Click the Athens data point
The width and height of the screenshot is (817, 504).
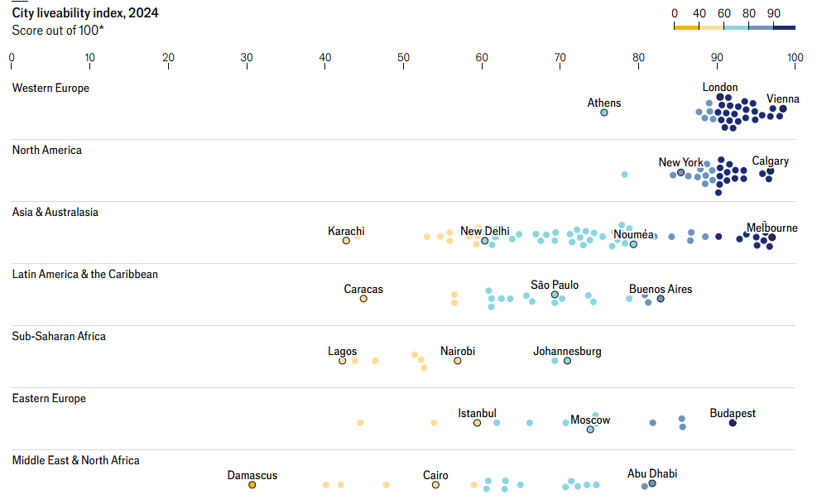pyautogui.click(x=604, y=113)
